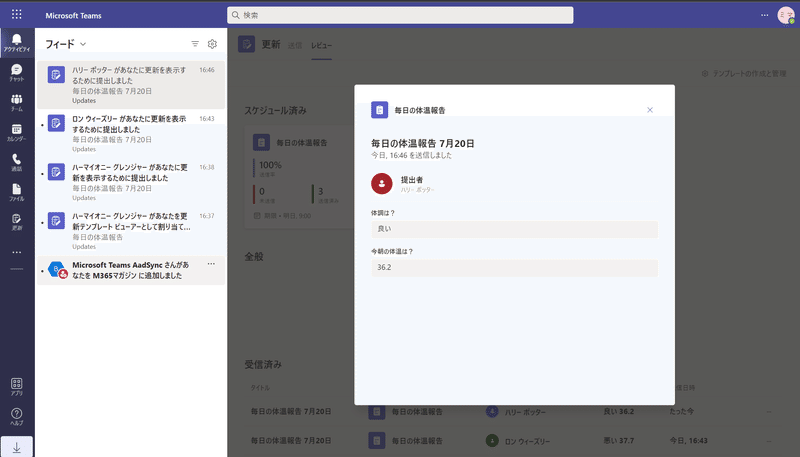
Task: Open Calls in the sidebar
Action: (x=17, y=162)
